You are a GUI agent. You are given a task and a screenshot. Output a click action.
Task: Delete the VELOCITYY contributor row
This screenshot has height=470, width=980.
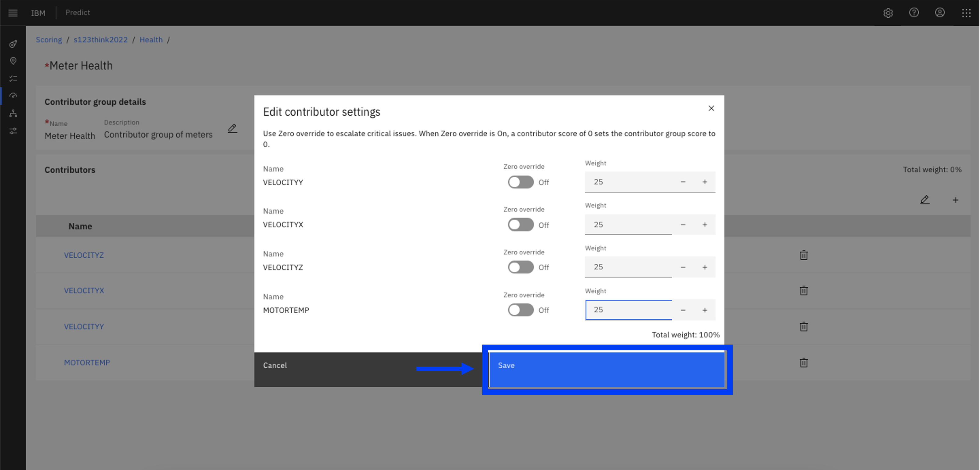click(x=804, y=327)
